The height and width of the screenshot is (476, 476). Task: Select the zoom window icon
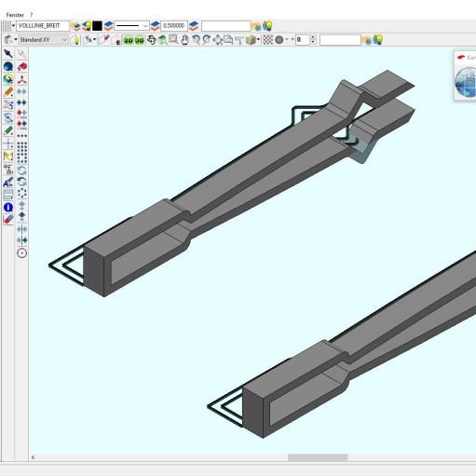pos(173,40)
